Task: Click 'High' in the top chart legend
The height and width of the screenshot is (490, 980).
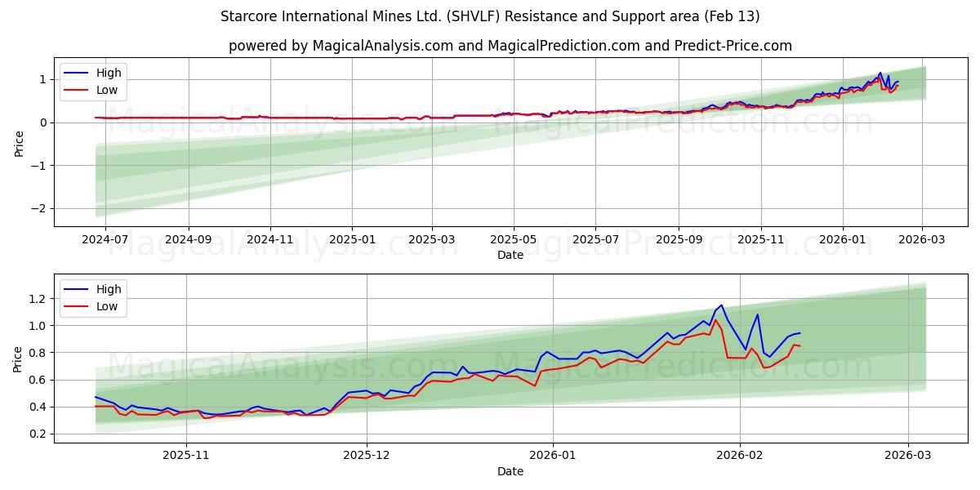Action: [x=109, y=73]
